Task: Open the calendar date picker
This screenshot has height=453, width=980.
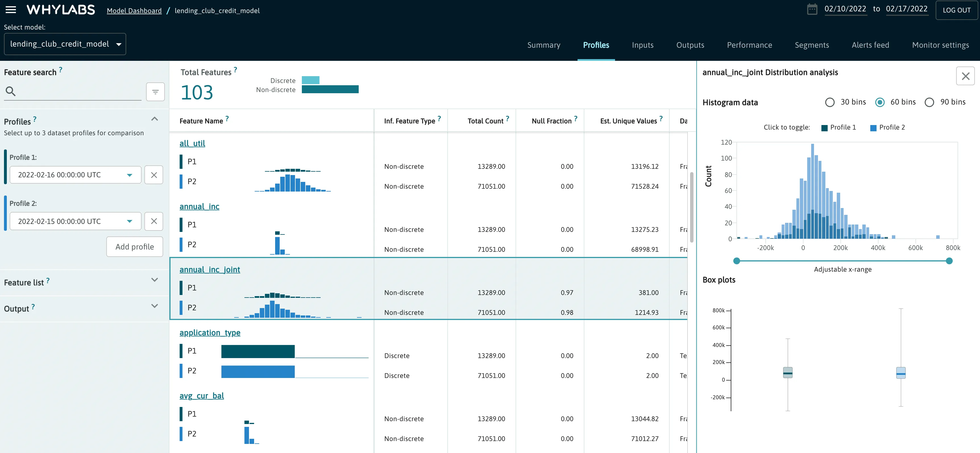Action: [812, 9]
